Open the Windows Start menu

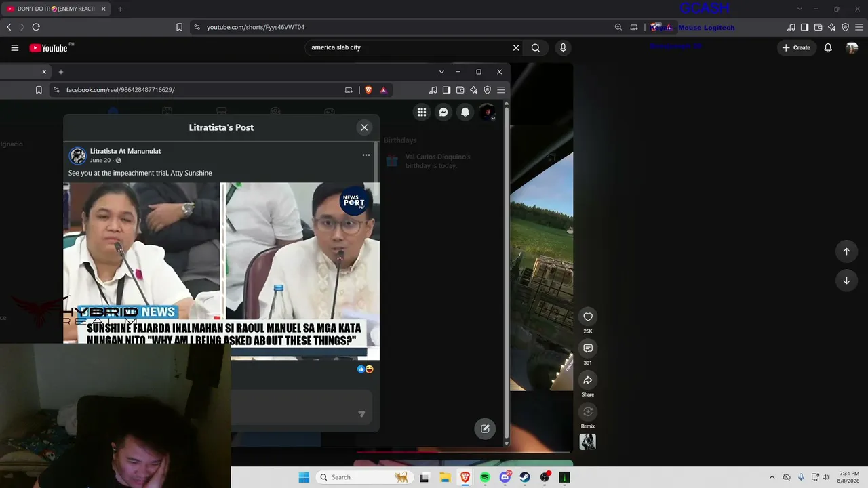click(x=304, y=477)
